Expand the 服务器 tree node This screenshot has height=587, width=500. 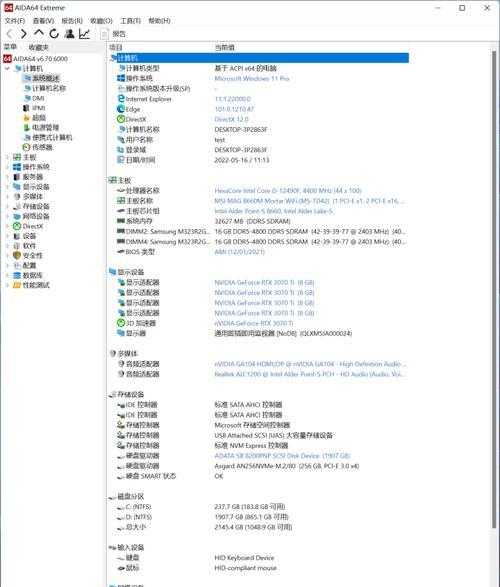7,177
